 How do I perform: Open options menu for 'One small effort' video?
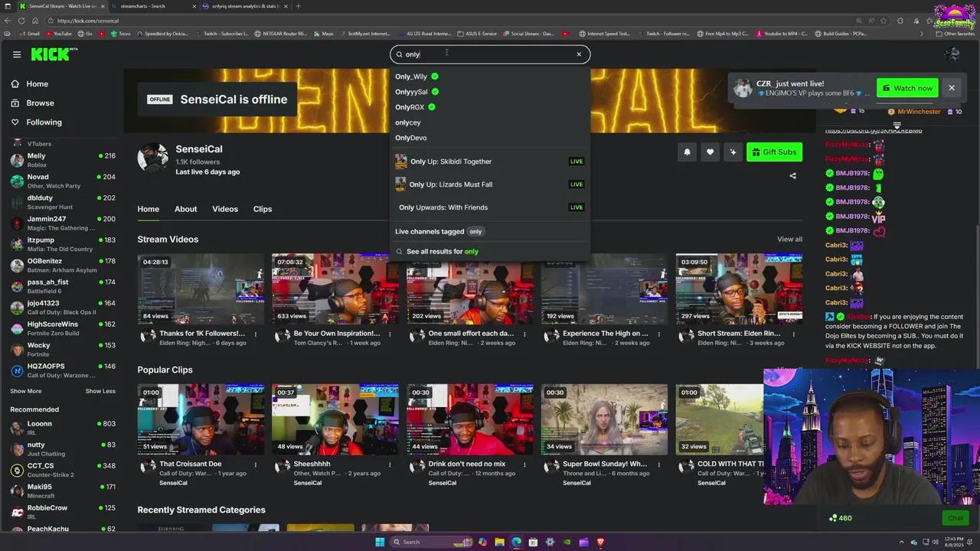tap(525, 334)
